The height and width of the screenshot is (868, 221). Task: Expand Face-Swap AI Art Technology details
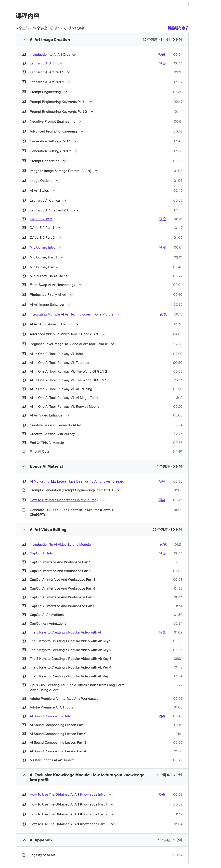tap(80, 285)
